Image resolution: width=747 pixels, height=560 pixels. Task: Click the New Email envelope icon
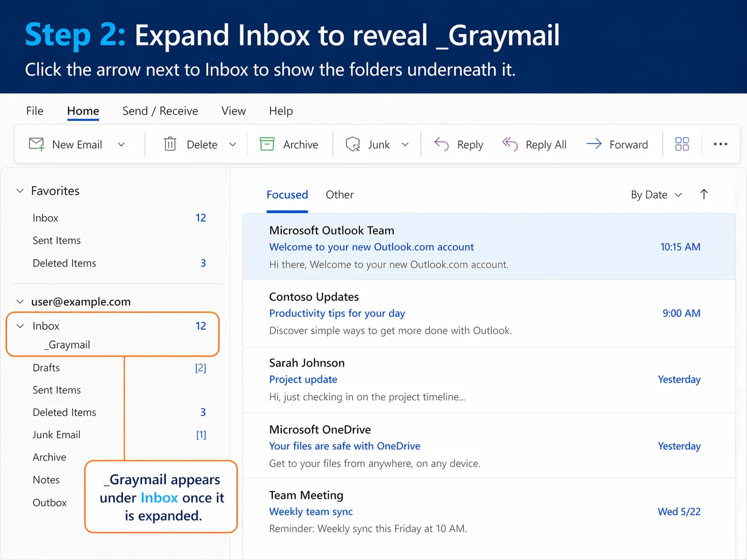(37, 144)
